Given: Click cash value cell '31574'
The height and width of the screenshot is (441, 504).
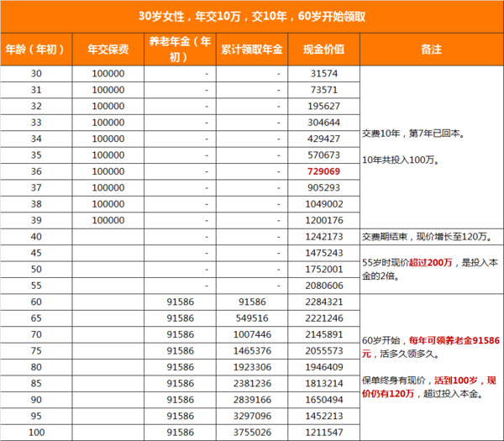Looking at the screenshot, I should point(324,74).
